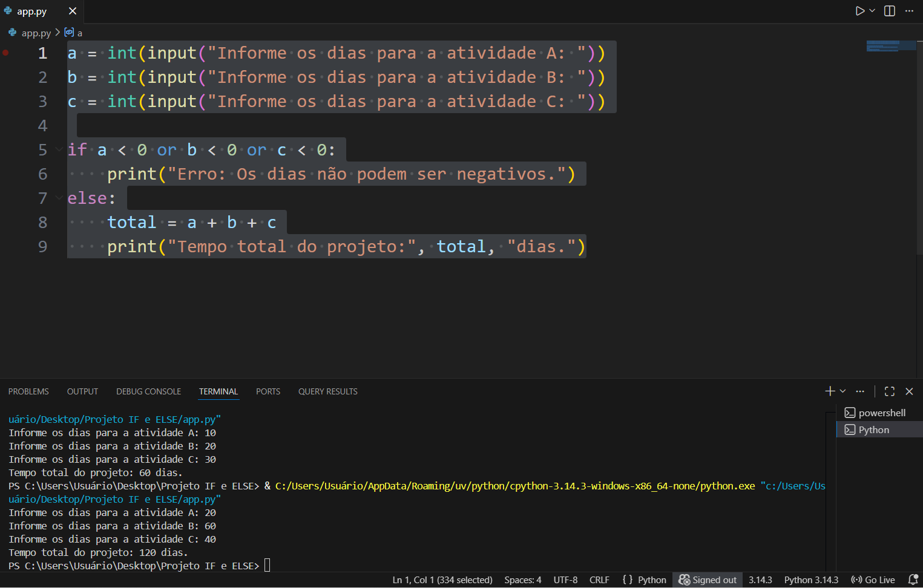Split the editor to the right

click(x=890, y=11)
